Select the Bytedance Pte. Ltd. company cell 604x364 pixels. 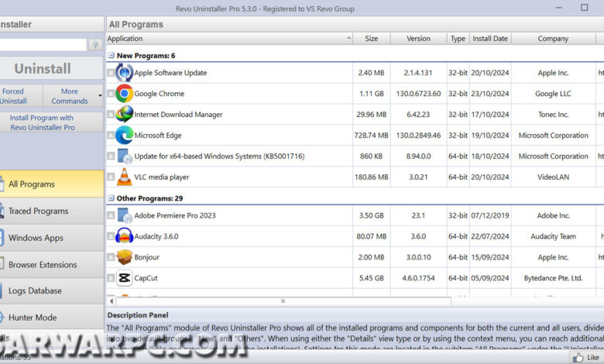553,278
